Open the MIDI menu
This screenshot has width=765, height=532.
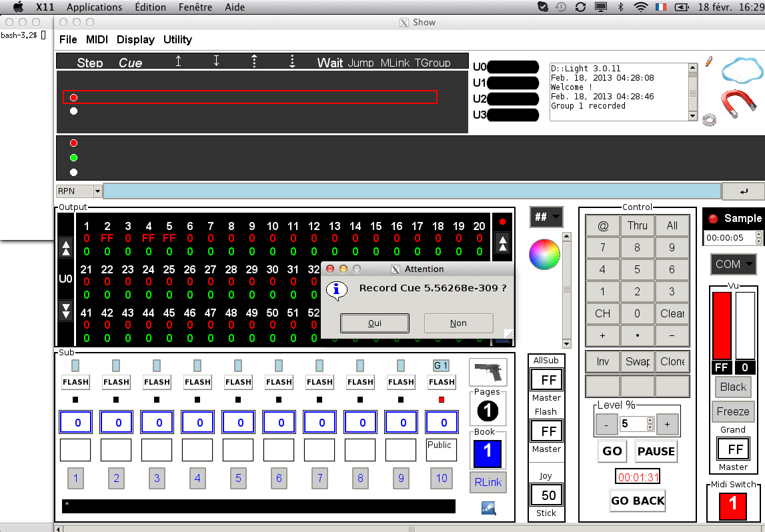pyautogui.click(x=97, y=39)
